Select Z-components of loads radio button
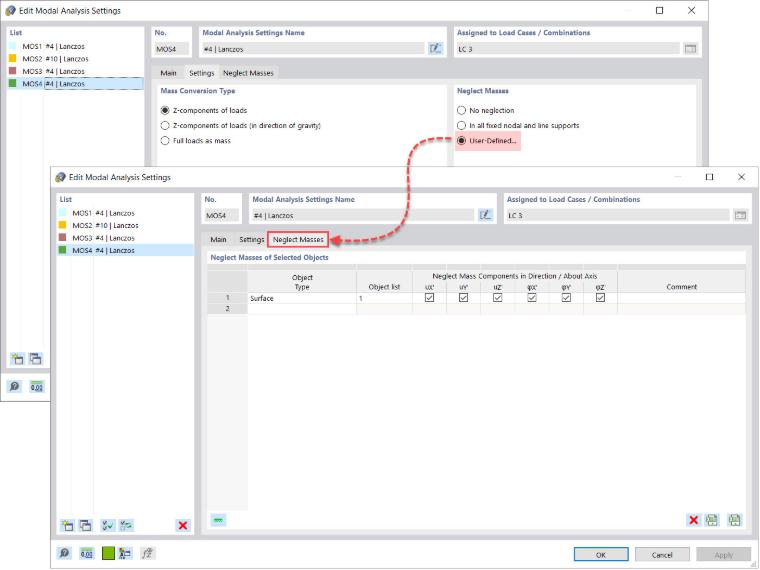This screenshot has height=570, width=760. tap(165, 111)
